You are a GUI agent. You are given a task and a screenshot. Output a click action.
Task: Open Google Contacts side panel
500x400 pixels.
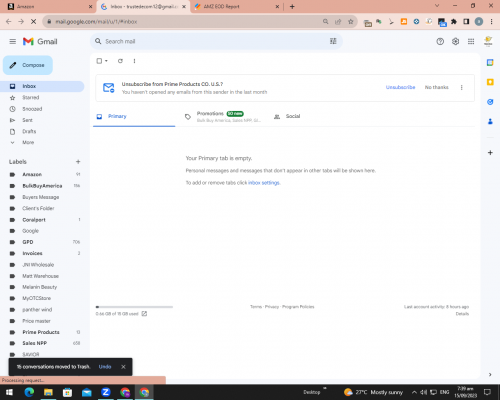pos(490,121)
